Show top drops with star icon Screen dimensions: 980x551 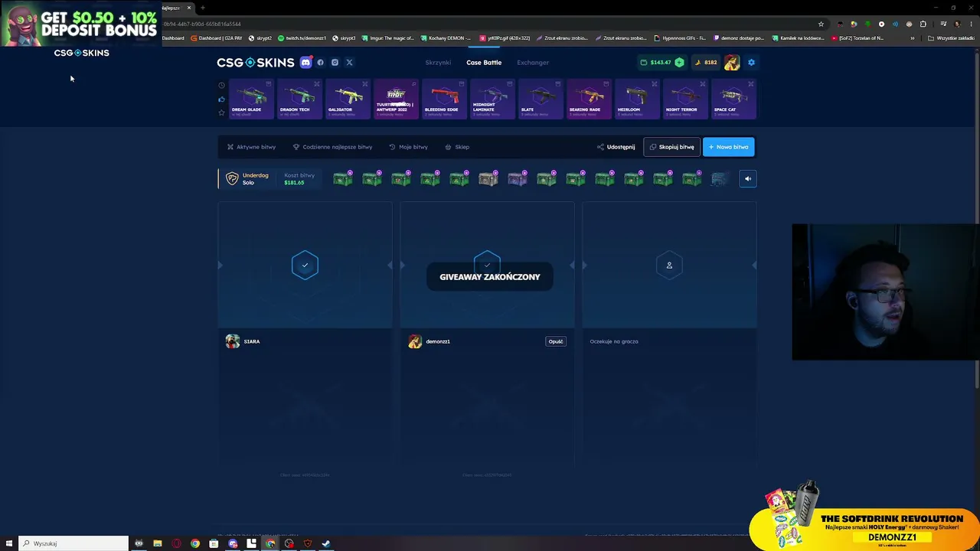click(x=222, y=112)
